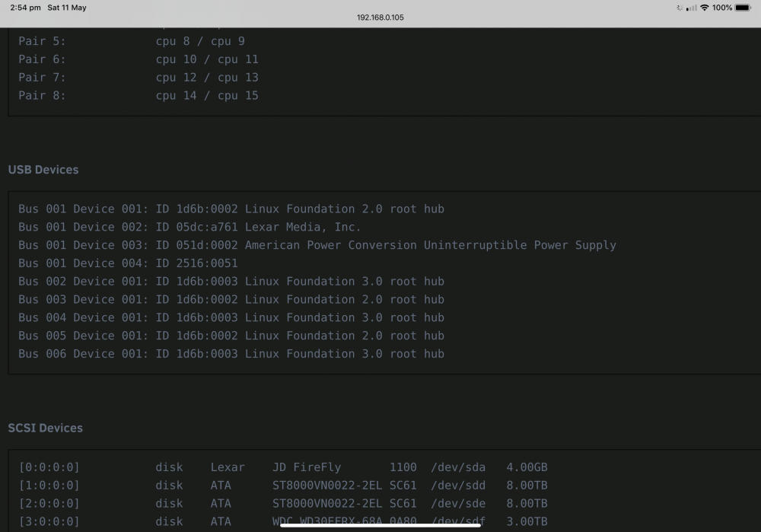
Task: Click the 4.00GB capacity value
Action: [x=527, y=467]
